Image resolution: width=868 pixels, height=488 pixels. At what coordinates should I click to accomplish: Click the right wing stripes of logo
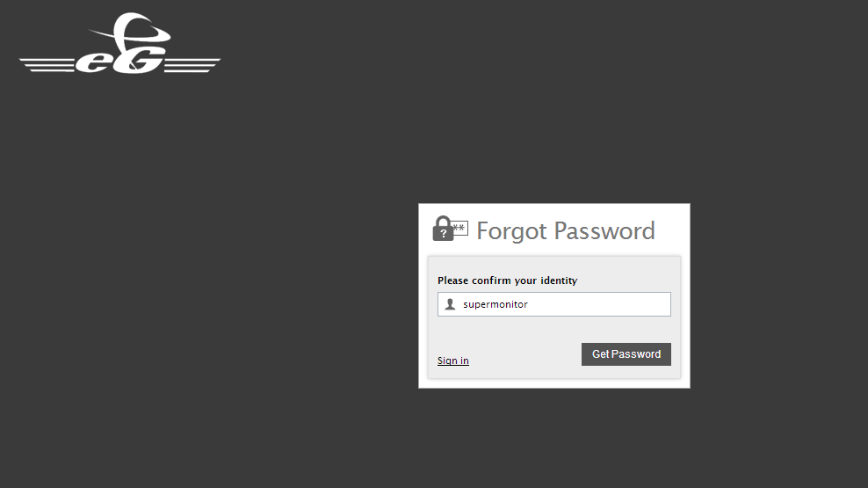tap(192, 65)
